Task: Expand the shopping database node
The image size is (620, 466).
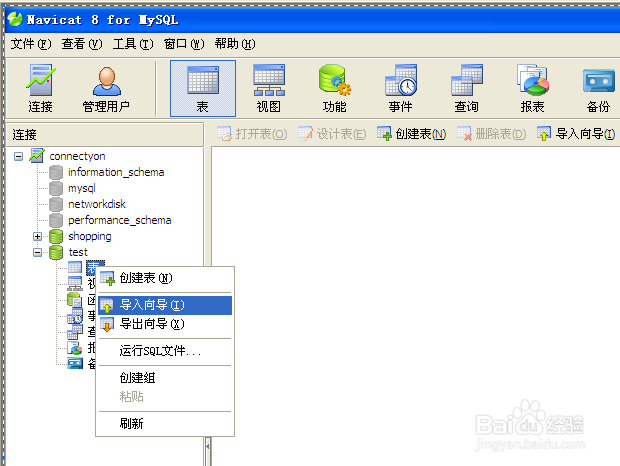Action: pyautogui.click(x=37, y=236)
